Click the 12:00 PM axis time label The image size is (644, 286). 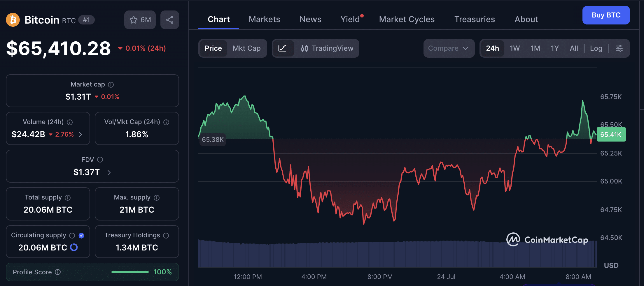[x=248, y=277]
